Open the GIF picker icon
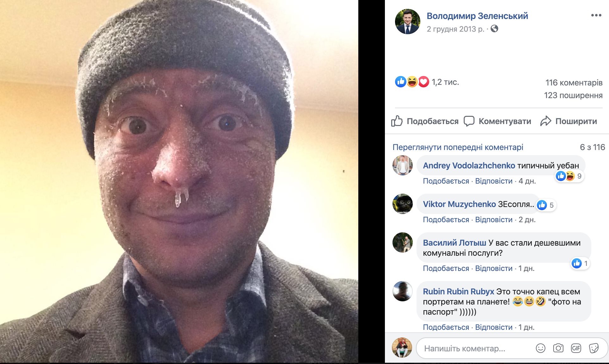This screenshot has height=364, width=609. (576, 348)
